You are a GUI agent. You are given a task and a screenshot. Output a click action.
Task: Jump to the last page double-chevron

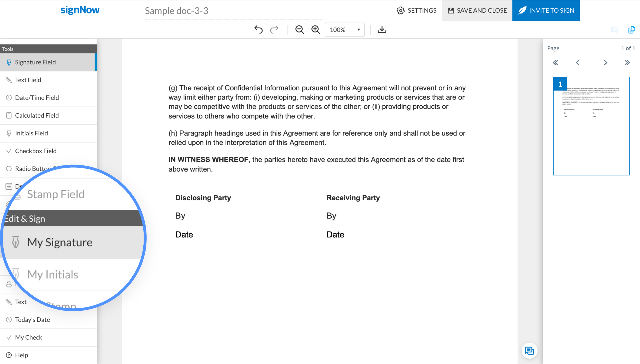pyautogui.click(x=627, y=62)
